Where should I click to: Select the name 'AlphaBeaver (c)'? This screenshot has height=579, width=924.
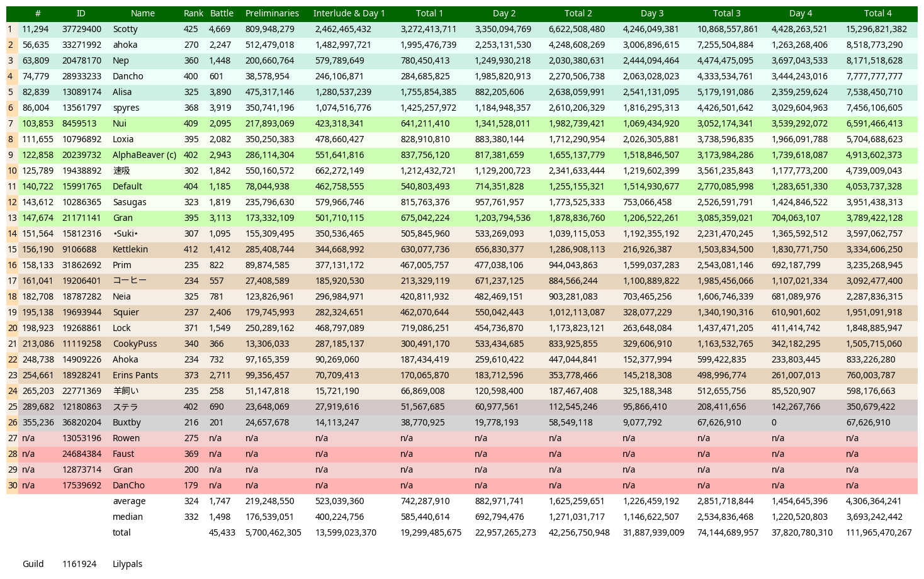(144, 155)
